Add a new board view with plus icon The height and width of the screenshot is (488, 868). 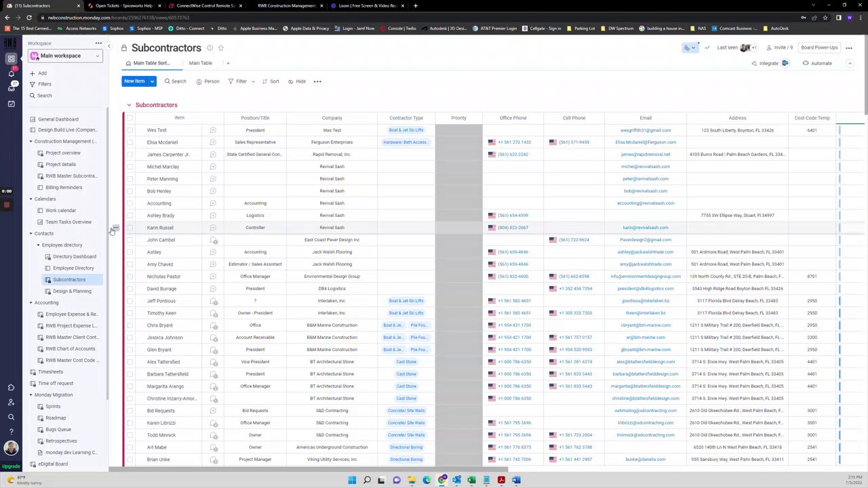228,63
